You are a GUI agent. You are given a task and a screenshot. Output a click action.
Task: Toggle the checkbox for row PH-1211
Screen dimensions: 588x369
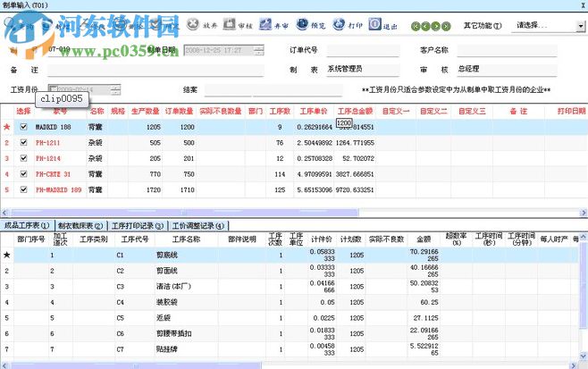[x=23, y=142]
